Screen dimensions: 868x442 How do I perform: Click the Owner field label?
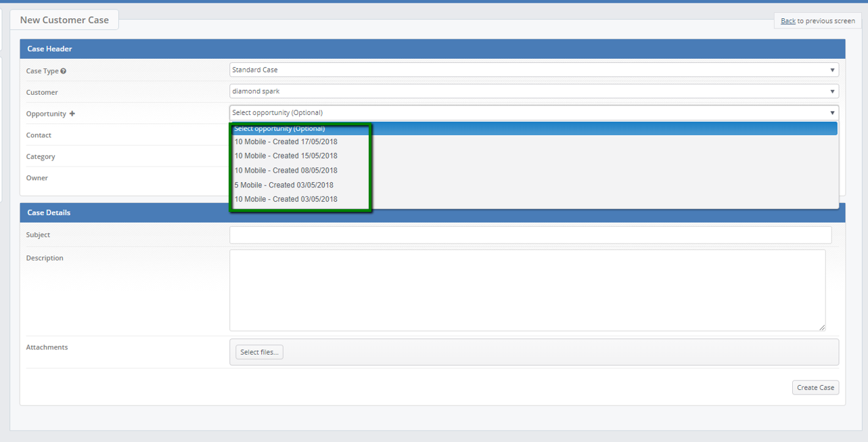[x=37, y=178]
